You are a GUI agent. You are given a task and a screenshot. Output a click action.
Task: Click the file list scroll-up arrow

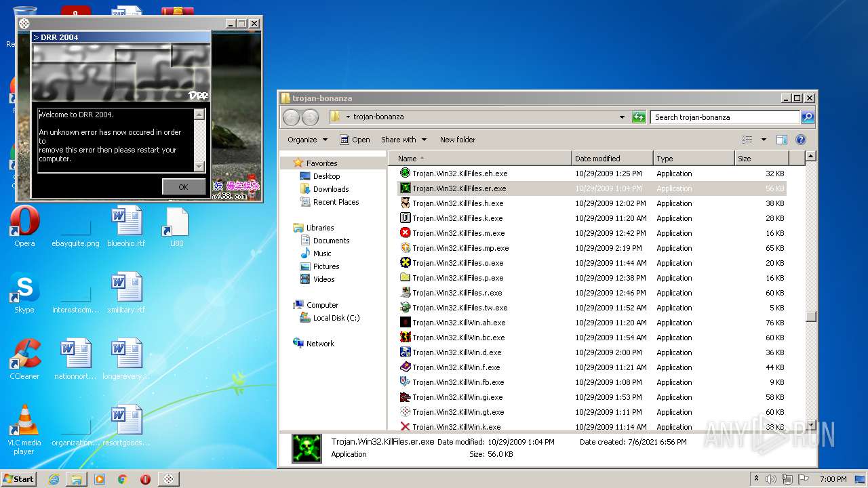coord(810,157)
